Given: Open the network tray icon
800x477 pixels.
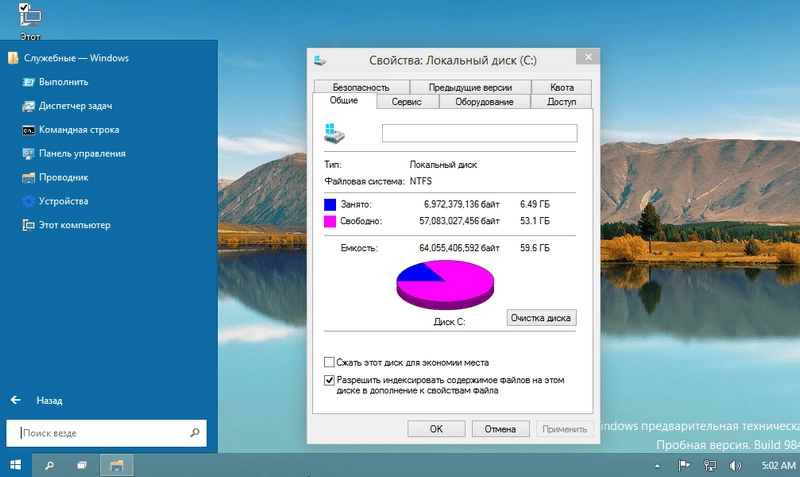Looking at the screenshot, I should tap(710, 465).
